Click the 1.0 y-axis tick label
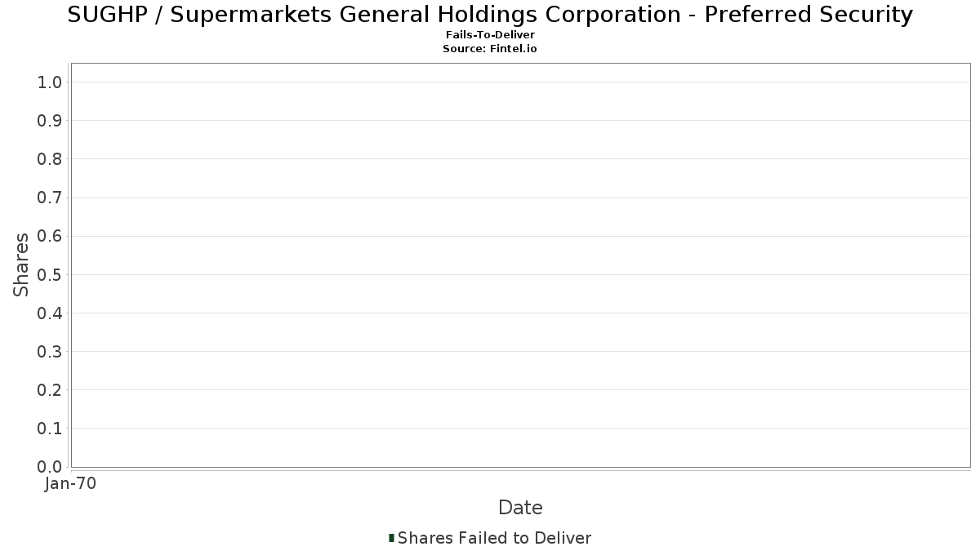 pyautogui.click(x=50, y=82)
